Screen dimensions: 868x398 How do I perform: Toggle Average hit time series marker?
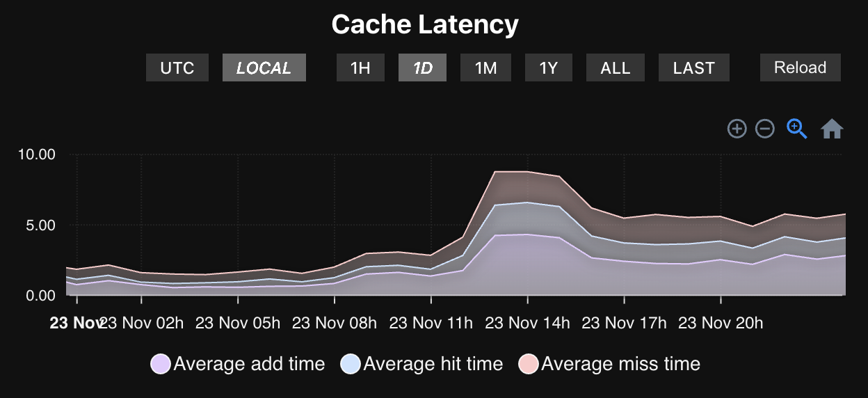[351, 364]
